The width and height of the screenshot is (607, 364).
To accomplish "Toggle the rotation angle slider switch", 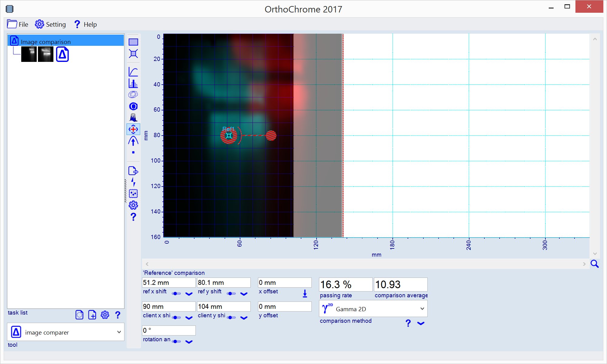I will point(176,342).
